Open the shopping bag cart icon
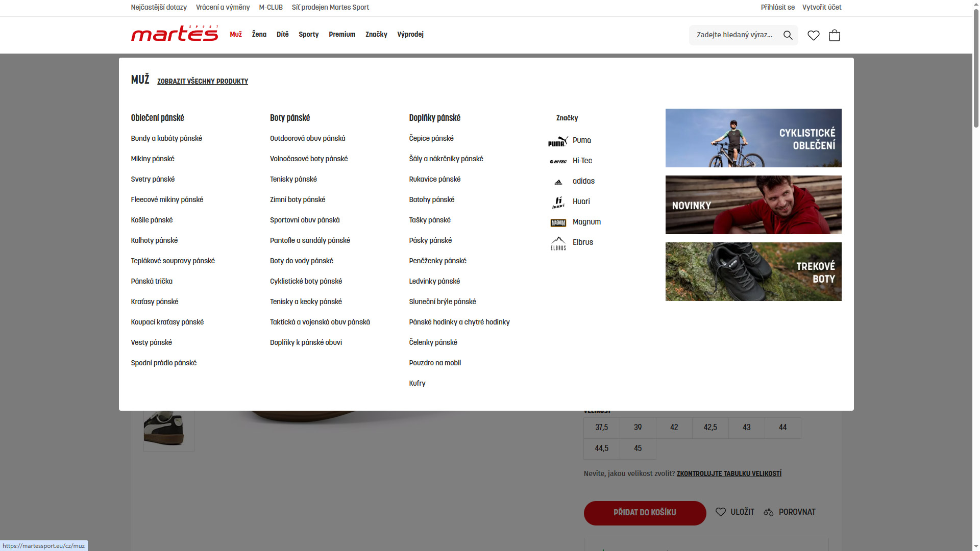Viewport: 980px width, 551px height. pyautogui.click(x=835, y=35)
